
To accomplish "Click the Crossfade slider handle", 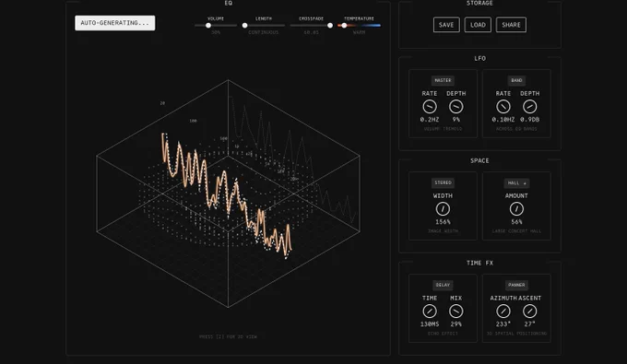I will [330, 26].
